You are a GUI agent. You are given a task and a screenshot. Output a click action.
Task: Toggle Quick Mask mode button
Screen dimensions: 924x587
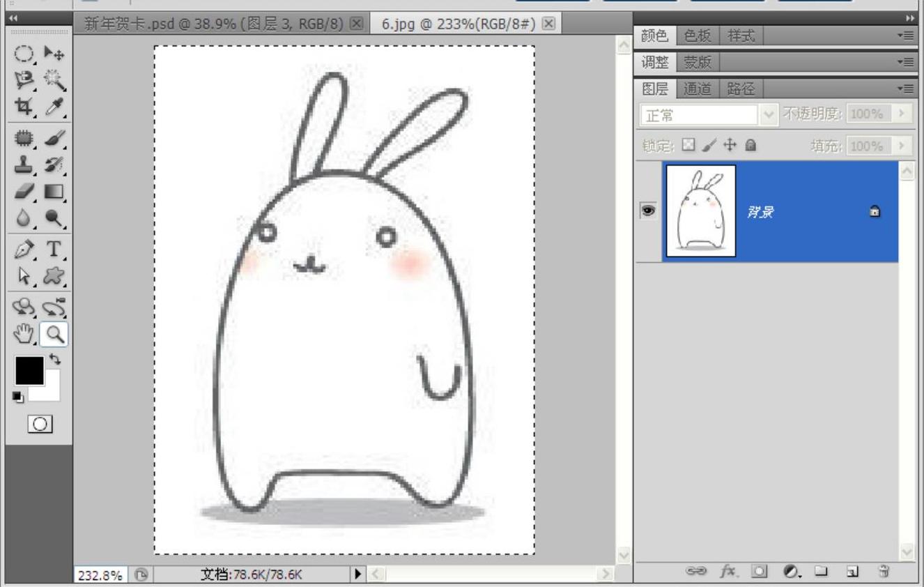39,424
